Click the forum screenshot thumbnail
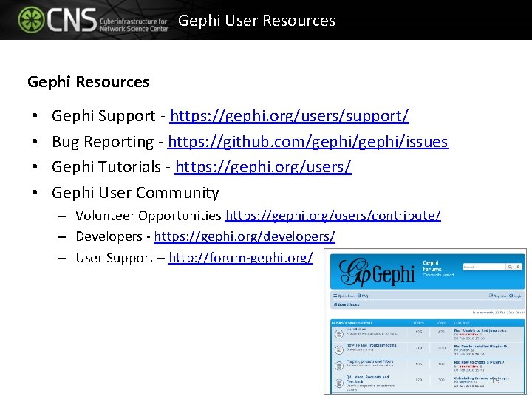The image size is (532, 399). pyautogui.click(x=425, y=321)
